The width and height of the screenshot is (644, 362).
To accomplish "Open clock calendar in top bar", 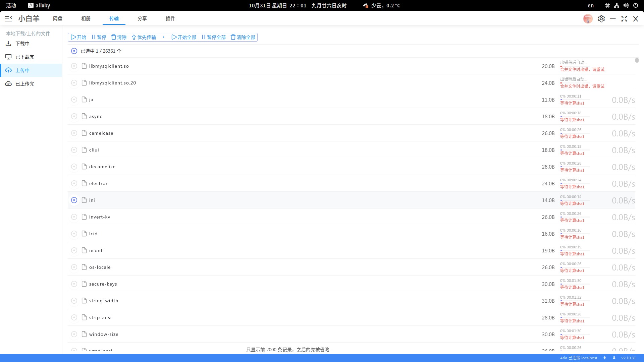I will 298,5.
